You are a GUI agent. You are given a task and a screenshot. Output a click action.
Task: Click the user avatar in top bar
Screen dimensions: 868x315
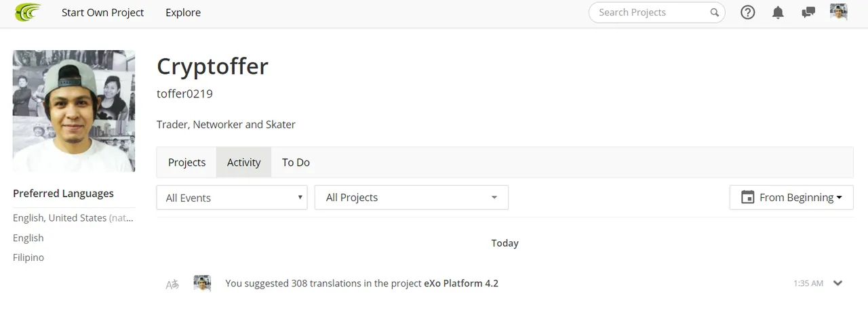click(x=839, y=12)
